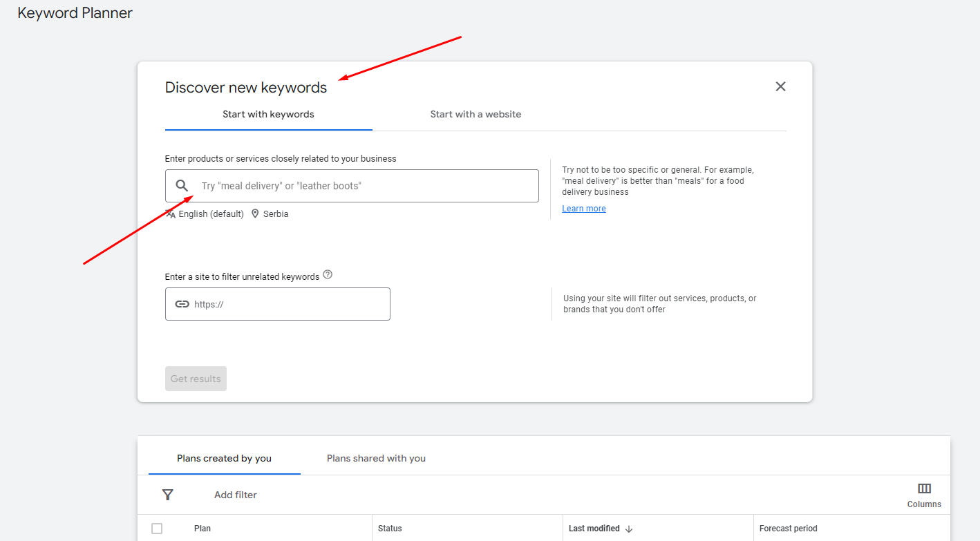Tick the select-all plans checkbox
The image size is (980, 541).
point(157,529)
